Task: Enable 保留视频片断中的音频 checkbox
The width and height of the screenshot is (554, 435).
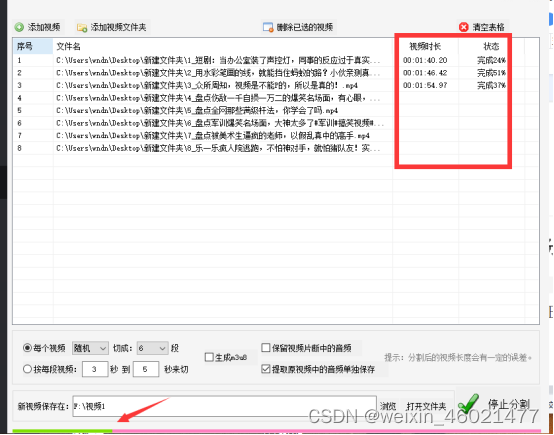Action: (x=266, y=348)
